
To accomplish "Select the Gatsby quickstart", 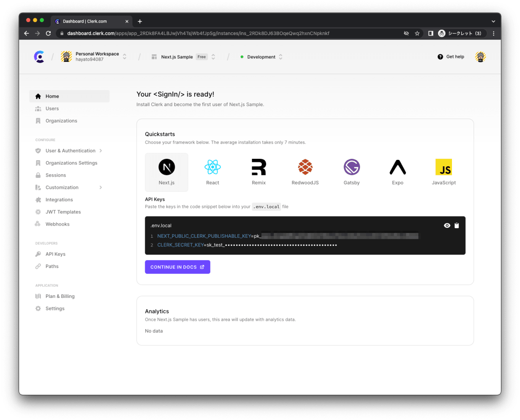I will pyautogui.click(x=351, y=172).
